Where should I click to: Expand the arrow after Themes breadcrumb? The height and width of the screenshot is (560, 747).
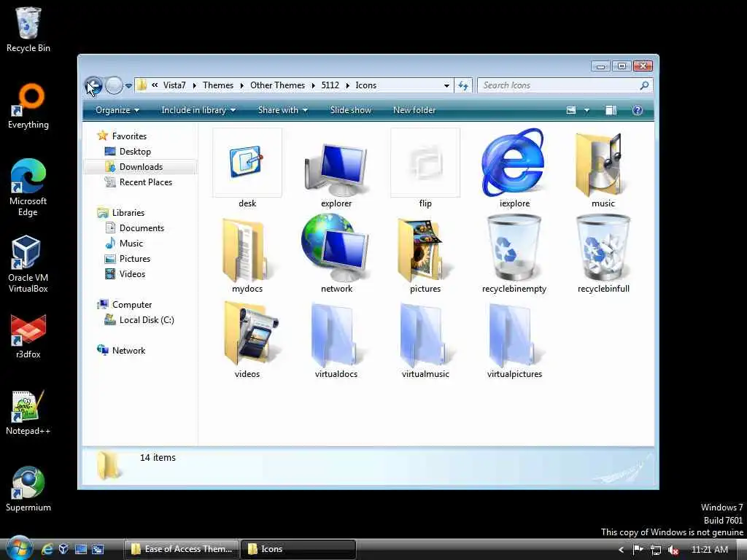pos(241,86)
